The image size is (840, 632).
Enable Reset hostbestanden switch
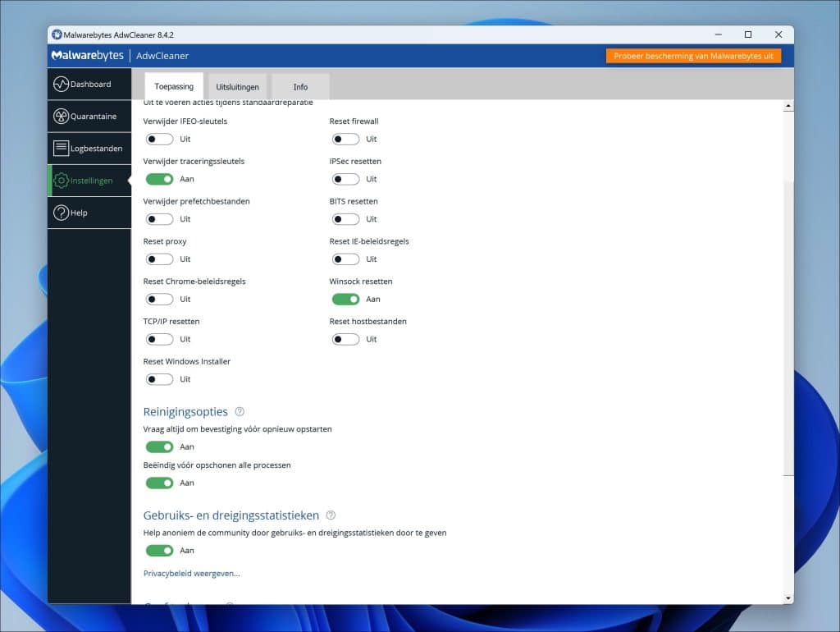click(x=345, y=339)
